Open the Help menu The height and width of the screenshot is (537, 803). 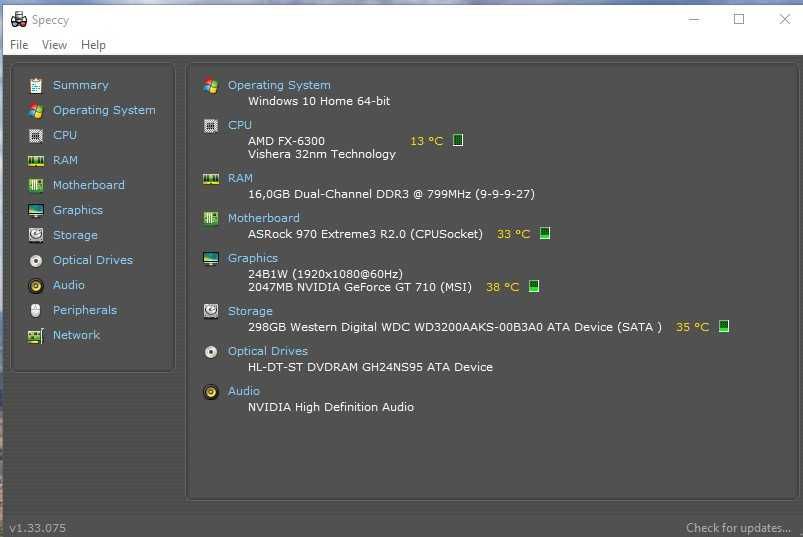point(93,45)
